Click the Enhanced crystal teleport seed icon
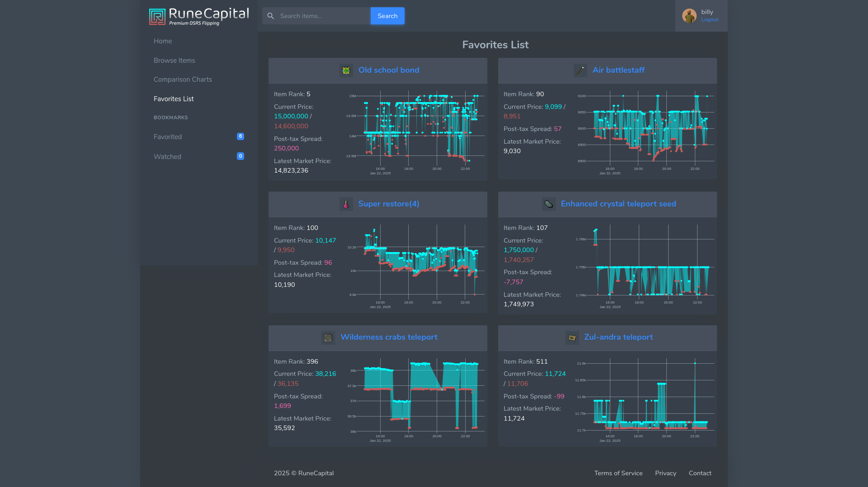The image size is (868, 487). coord(549,204)
